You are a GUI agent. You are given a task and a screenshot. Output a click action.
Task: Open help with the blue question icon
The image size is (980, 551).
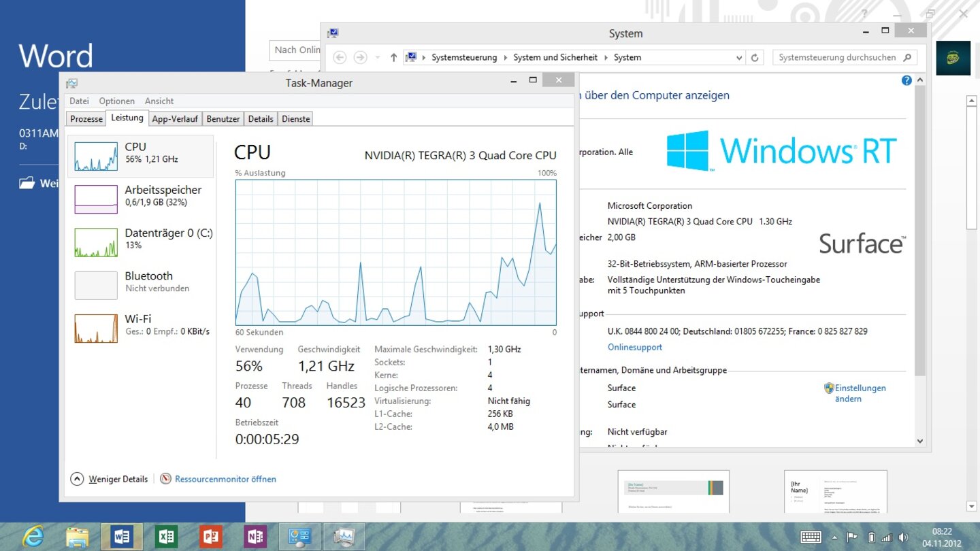[x=906, y=80]
